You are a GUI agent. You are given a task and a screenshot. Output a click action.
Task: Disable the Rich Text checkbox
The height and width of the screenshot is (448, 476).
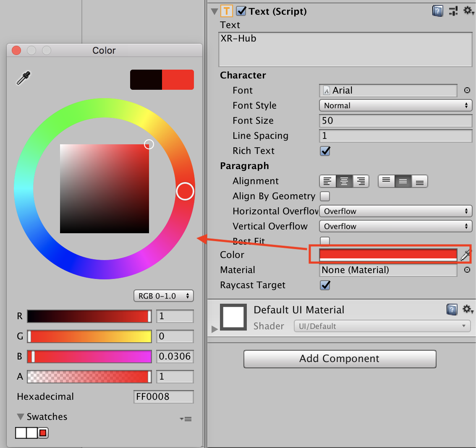tap(325, 151)
